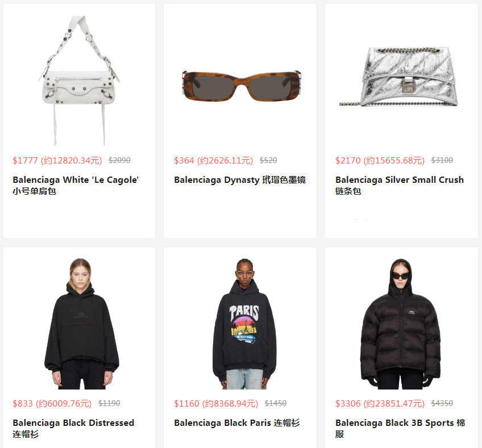482x448 pixels.
Task: Open the Black 3B Sports puffer jacket photo
Action: (401, 324)
